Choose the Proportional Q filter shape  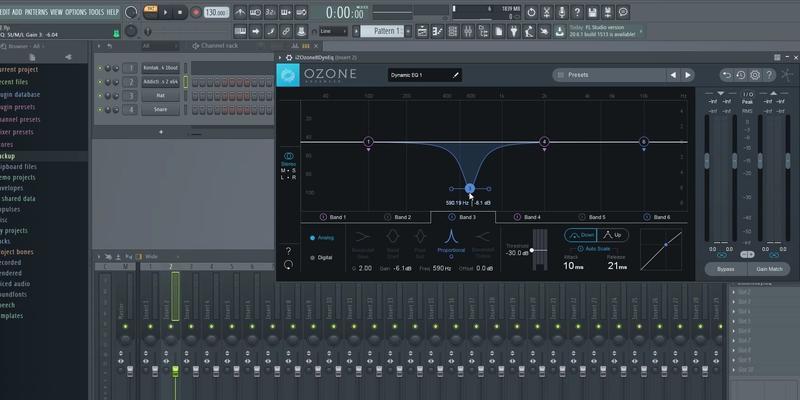(x=451, y=242)
